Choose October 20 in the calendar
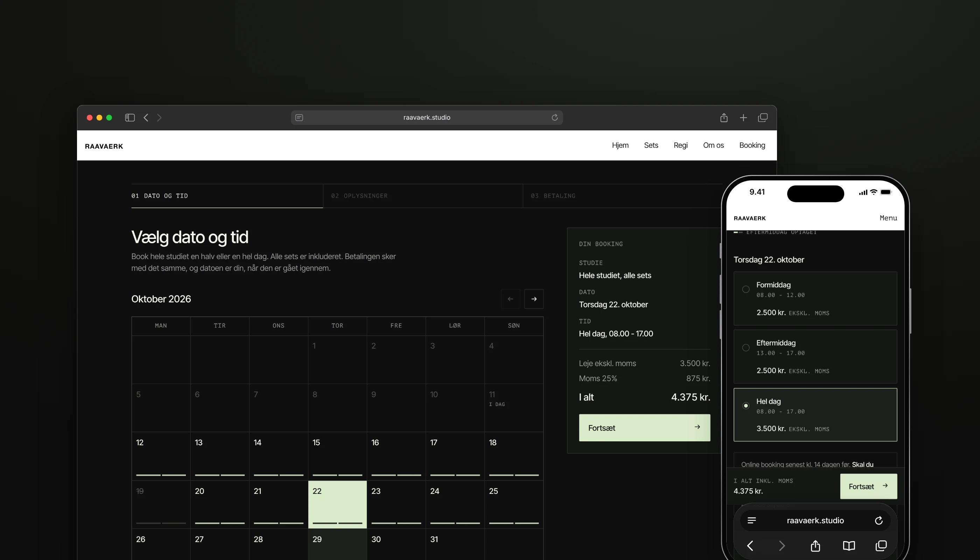This screenshot has height=560, width=980. click(219, 504)
